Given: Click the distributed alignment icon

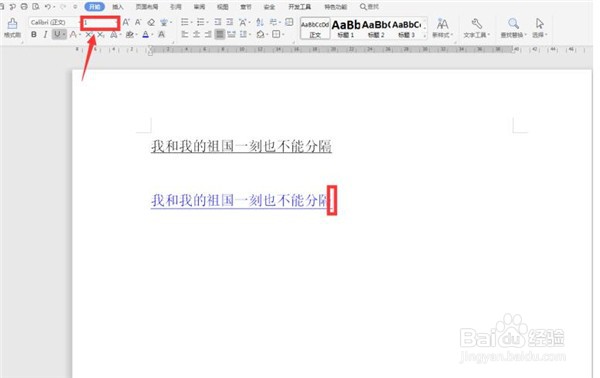Looking at the screenshot, I should [x=231, y=35].
